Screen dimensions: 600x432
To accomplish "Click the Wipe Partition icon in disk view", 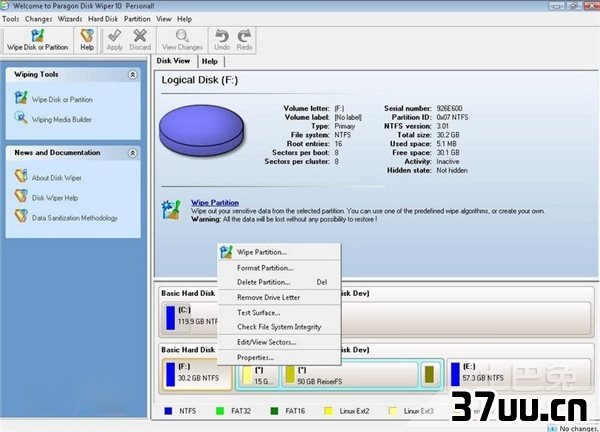I will pyautogui.click(x=171, y=210).
